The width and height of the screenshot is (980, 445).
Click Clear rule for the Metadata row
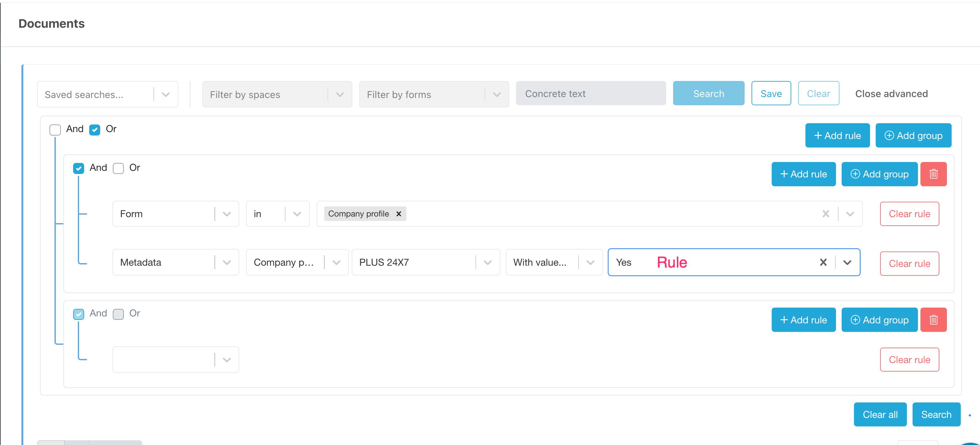pyautogui.click(x=909, y=263)
